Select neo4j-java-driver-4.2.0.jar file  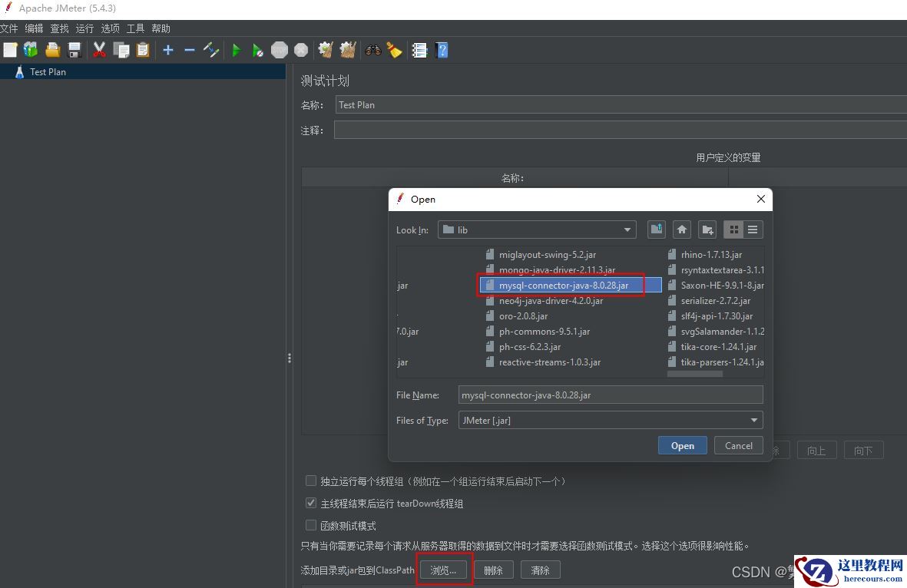pyautogui.click(x=545, y=301)
